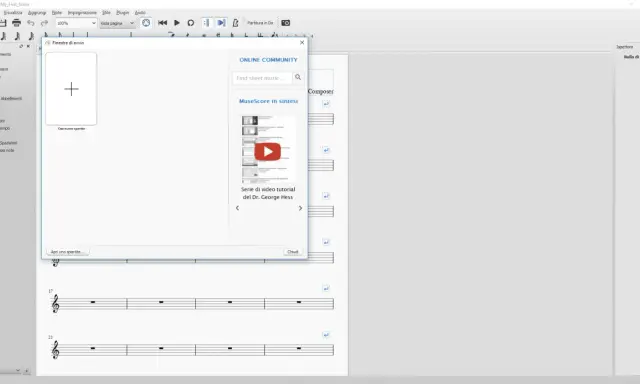Image resolution: width=640 pixels, height=384 pixels.
Task: Click the undo arrow icon
Action: [x=31, y=23]
